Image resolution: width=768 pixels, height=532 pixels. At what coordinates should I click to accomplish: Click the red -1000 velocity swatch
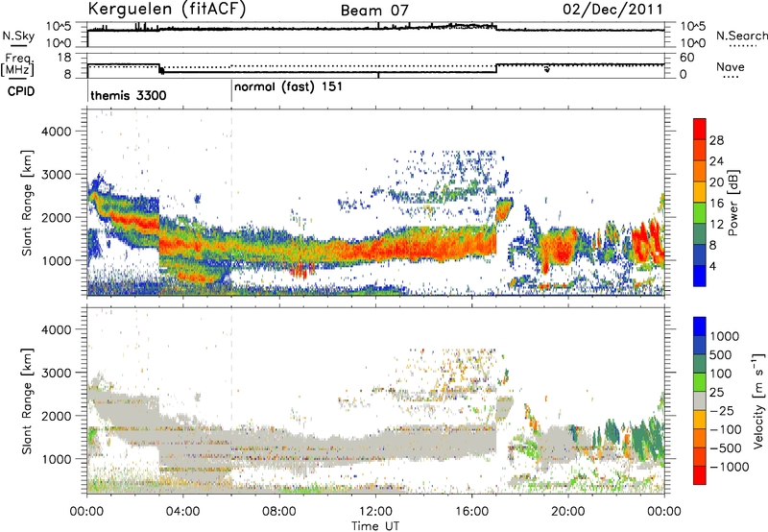click(x=700, y=475)
